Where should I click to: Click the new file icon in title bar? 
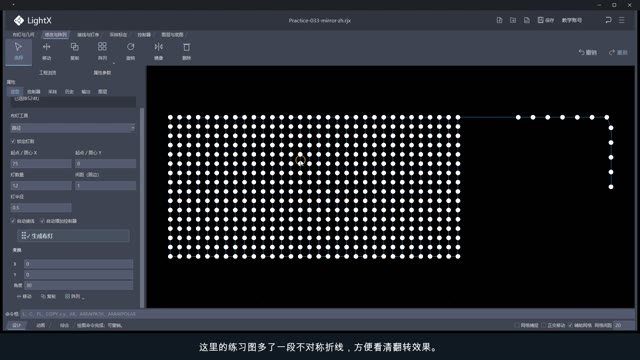[x=499, y=20]
